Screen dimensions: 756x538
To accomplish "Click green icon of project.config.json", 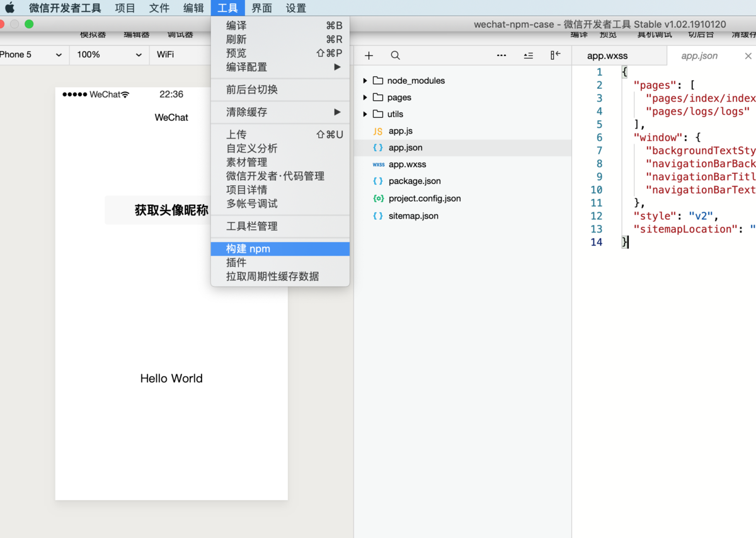I will 378,198.
